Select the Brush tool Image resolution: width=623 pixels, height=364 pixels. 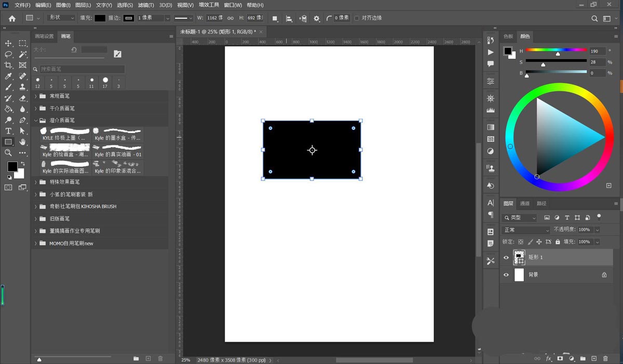[x=8, y=87]
